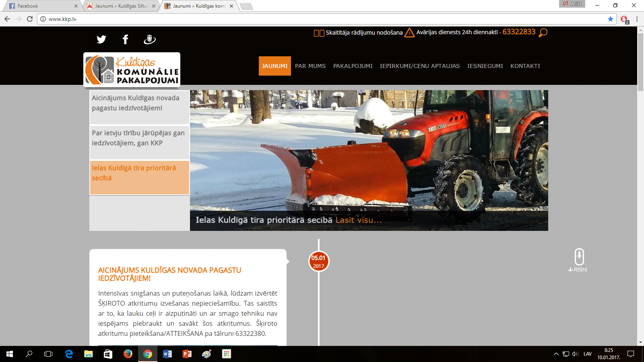The height and width of the screenshot is (362, 644).
Task: Open the PAR MUMS menu item
Action: pos(310,66)
